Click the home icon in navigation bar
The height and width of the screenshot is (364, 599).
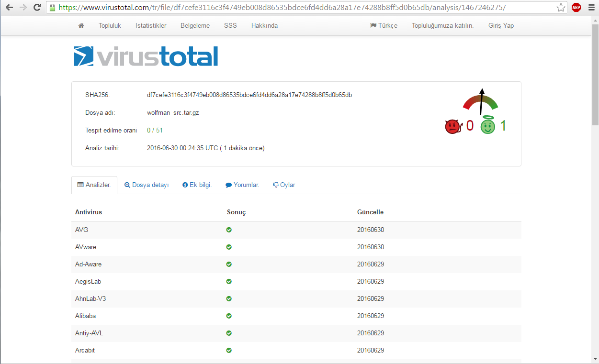click(81, 26)
